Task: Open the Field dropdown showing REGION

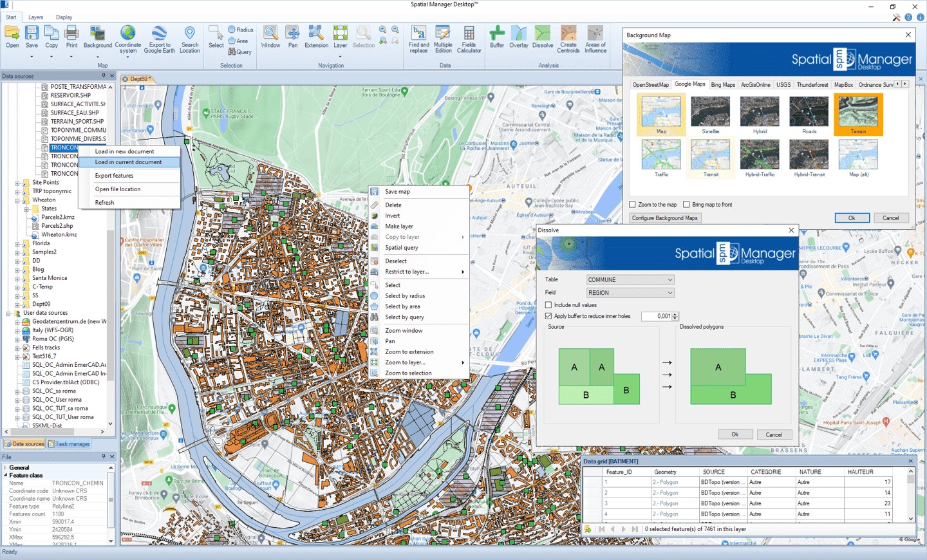Action: 630,292
